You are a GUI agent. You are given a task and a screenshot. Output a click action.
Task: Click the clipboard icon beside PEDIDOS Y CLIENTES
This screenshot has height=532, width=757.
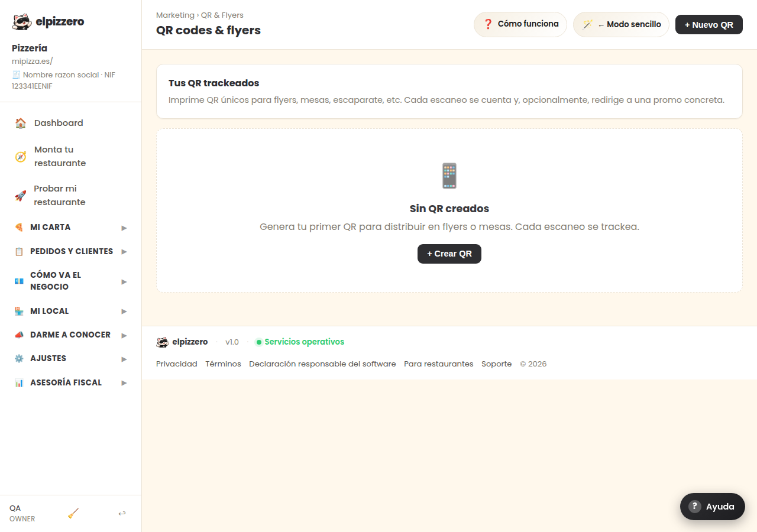click(x=19, y=251)
